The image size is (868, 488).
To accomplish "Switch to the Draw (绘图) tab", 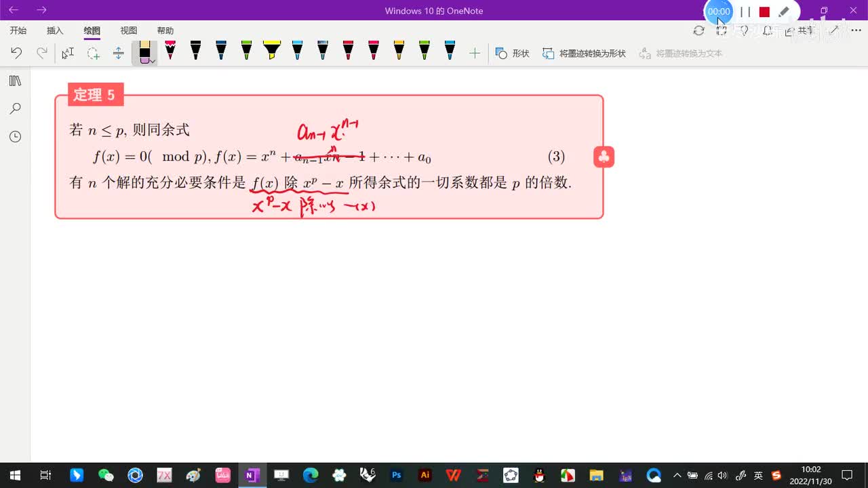I will (x=92, y=30).
